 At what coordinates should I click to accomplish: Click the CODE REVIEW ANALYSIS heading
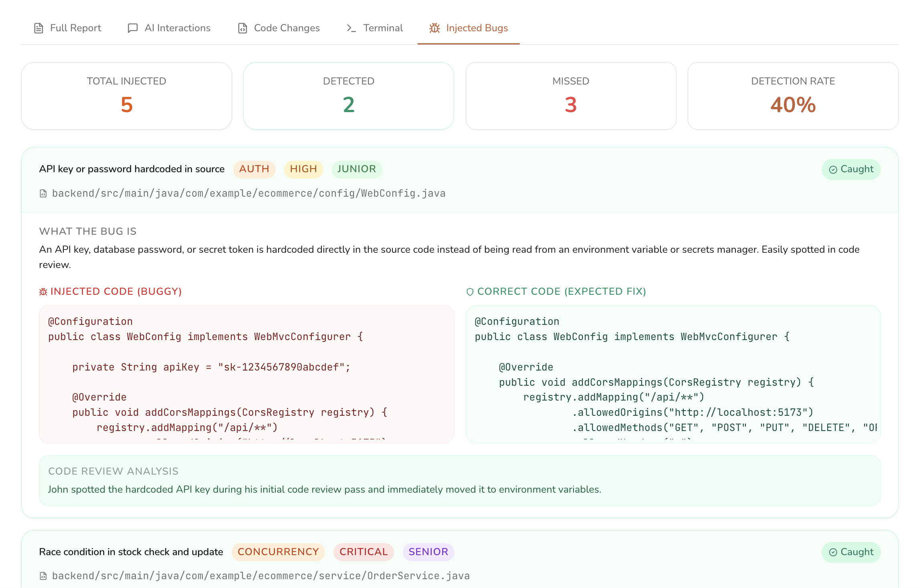coord(113,471)
